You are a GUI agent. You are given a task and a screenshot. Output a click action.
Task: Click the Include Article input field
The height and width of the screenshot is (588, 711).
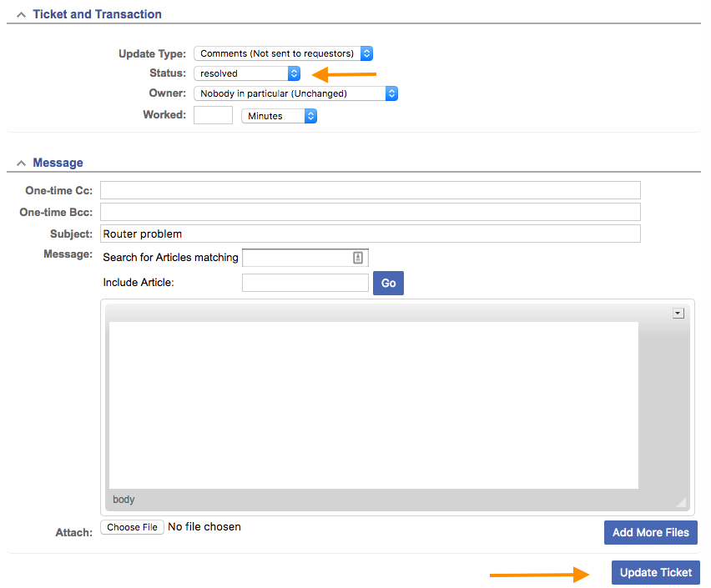coord(305,283)
